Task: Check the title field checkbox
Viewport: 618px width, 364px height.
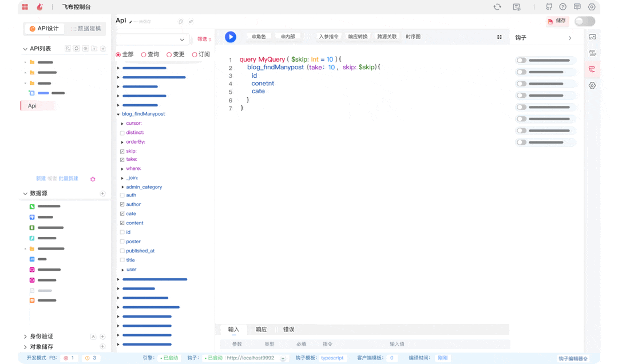Action: (x=122, y=260)
